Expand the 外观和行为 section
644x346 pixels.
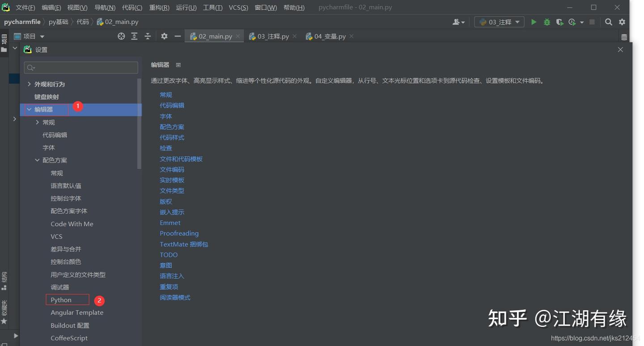click(x=30, y=84)
